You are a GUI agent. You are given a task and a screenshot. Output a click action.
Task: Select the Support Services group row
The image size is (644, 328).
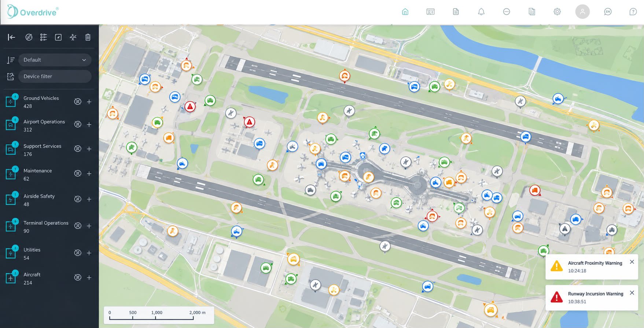49,150
